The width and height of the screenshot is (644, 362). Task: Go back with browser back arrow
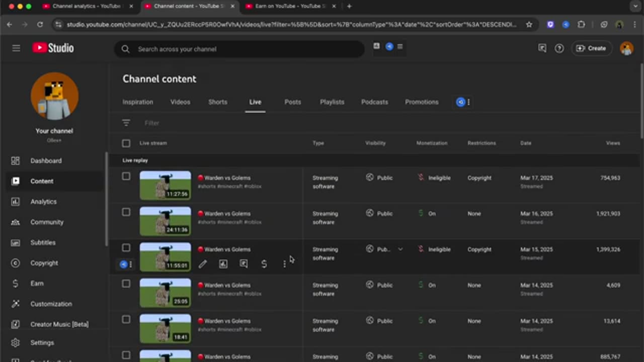click(x=10, y=24)
